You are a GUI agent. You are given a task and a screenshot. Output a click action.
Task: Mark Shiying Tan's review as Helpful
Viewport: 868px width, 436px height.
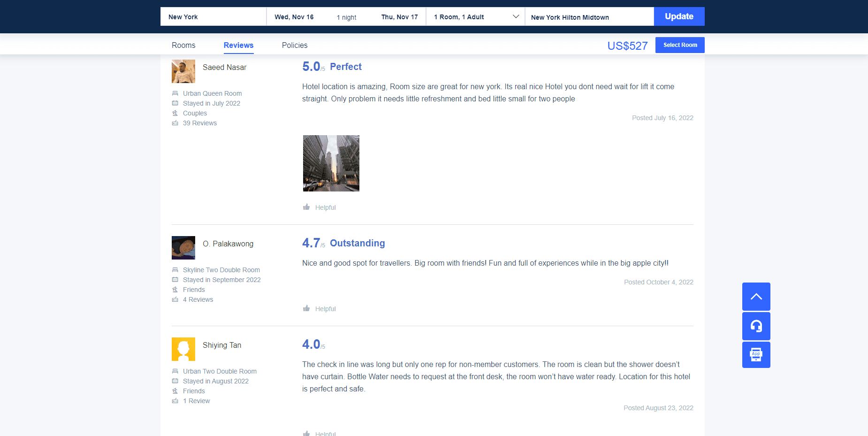click(307, 432)
